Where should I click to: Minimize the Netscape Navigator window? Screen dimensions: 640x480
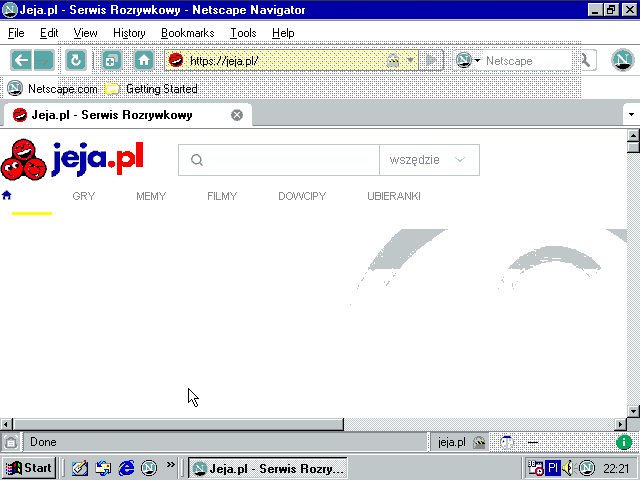pos(595,9)
